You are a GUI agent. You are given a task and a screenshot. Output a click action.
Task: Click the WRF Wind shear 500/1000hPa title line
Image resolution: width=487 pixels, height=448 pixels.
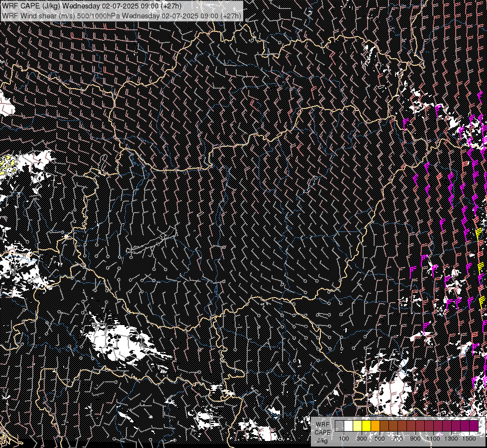click(121, 16)
